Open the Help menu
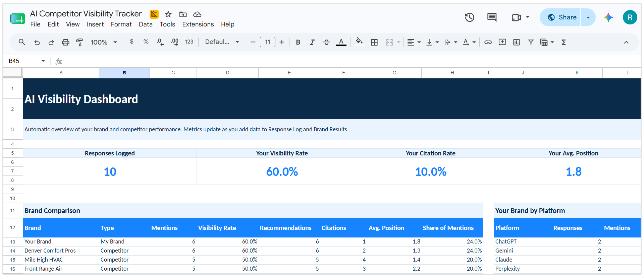The height and width of the screenshot is (278, 644). click(227, 24)
